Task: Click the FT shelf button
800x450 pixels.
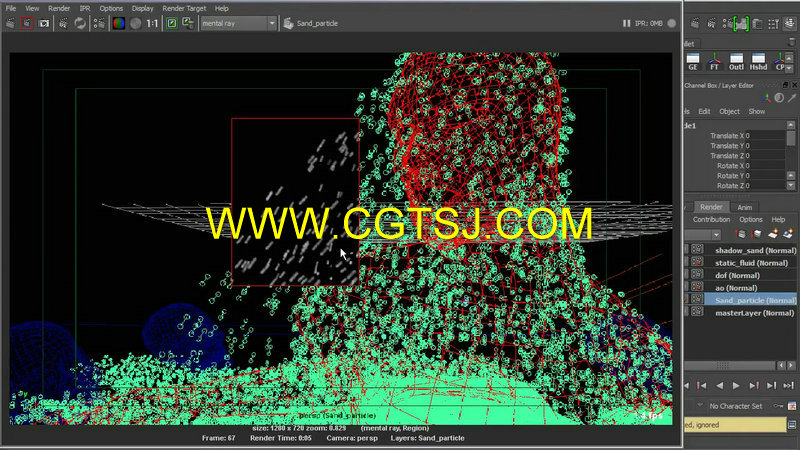Action: pos(714,61)
